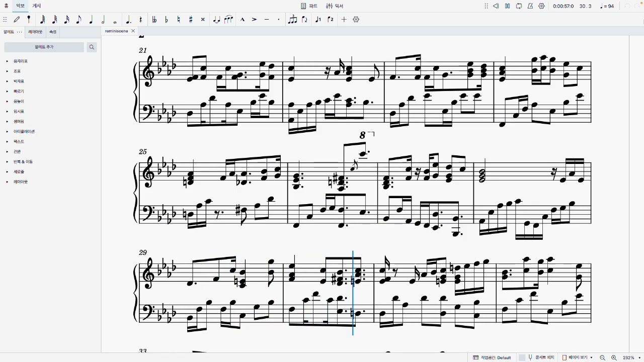Open palette panel options ellipsis

pos(20,32)
